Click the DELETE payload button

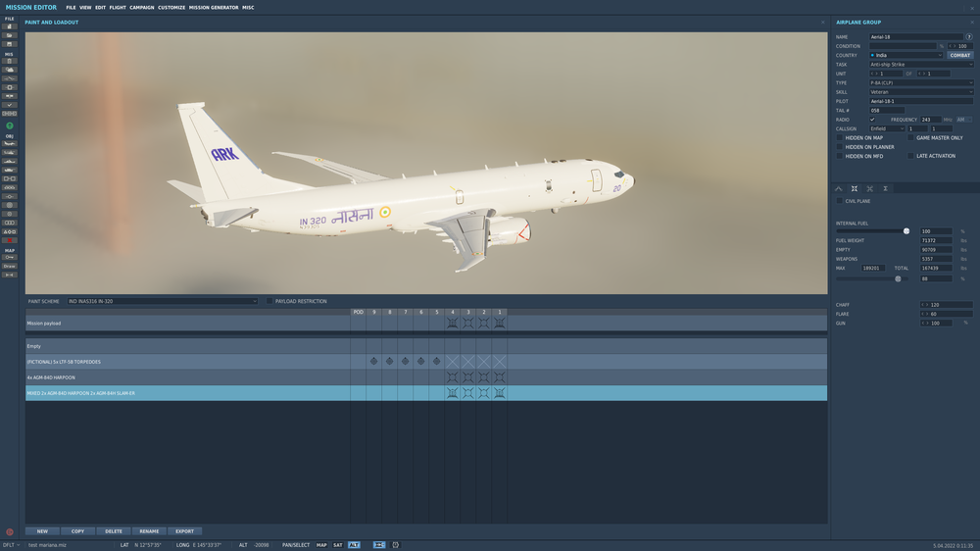(x=113, y=531)
